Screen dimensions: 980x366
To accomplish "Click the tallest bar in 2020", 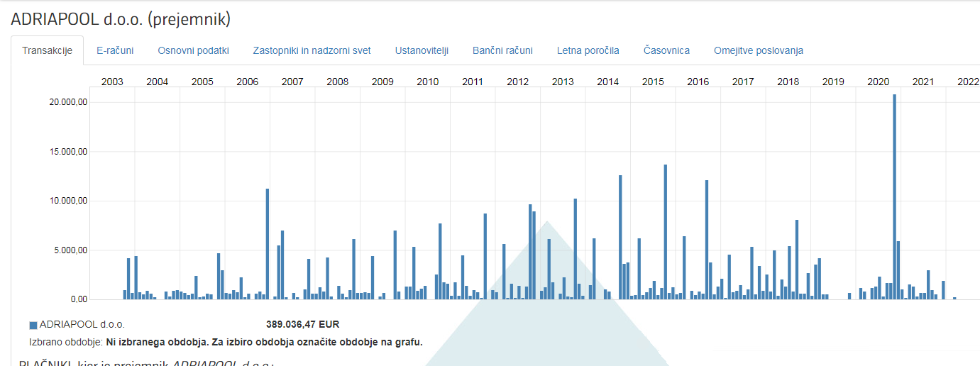I will (894, 199).
